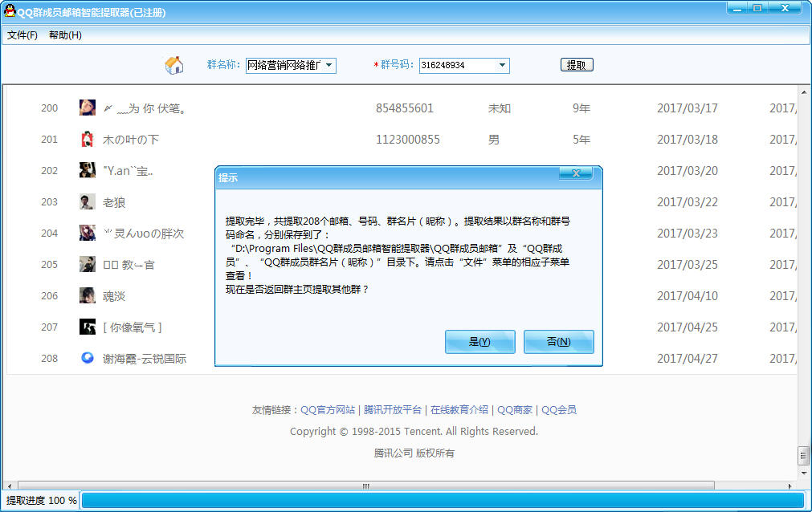This screenshot has width=812, height=512.
Task: Click the date 2017/03/17
Action: pyautogui.click(x=688, y=108)
